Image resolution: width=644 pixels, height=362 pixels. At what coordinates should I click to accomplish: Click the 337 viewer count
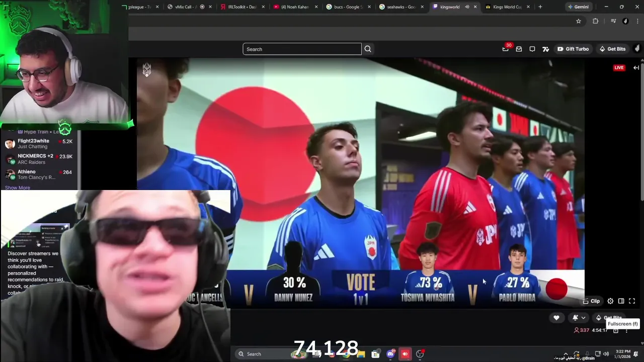[x=582, y=330]
